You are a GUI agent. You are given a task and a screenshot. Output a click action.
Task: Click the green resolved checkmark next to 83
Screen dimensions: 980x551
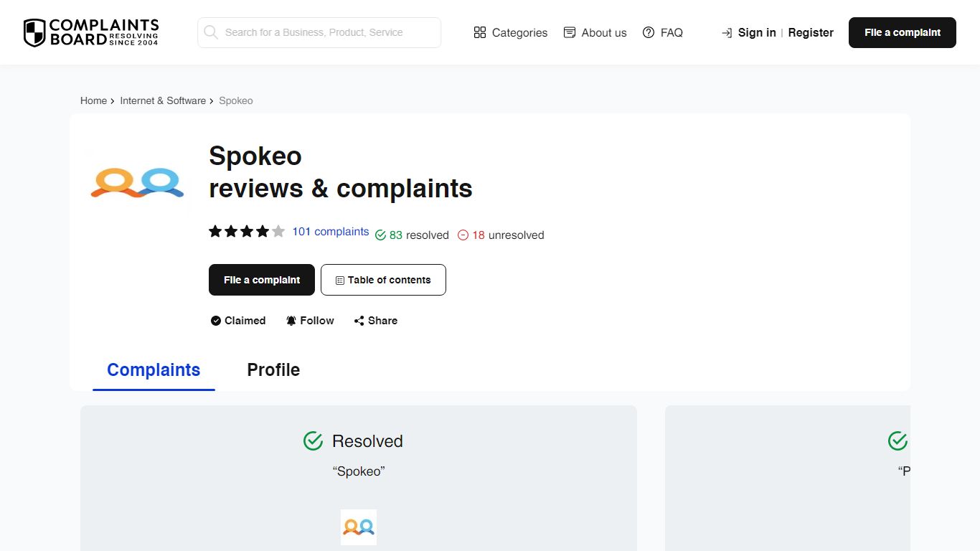(x=381, y=235)
